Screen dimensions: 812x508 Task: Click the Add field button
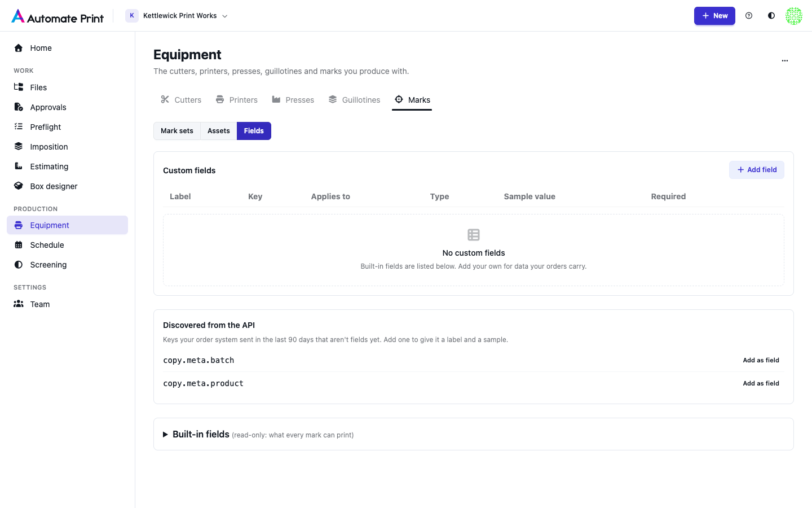point(757,170)
